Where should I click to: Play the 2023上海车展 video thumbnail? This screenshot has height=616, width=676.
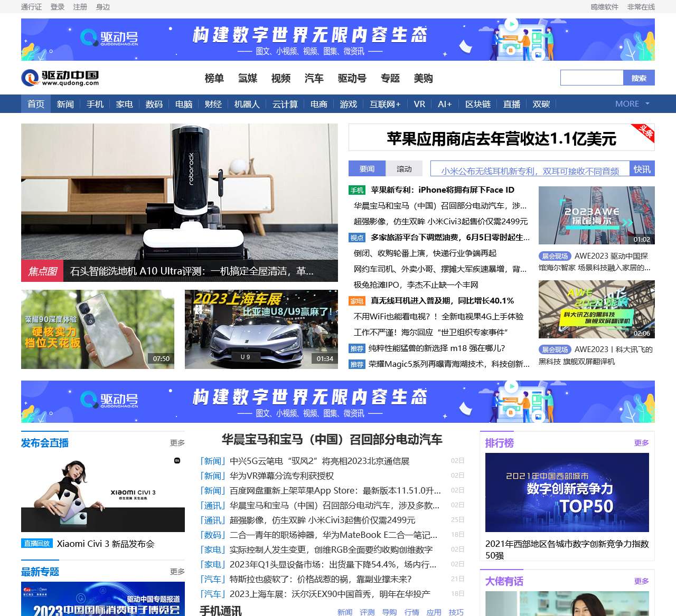pyautogui.click(x=261, y=329)
